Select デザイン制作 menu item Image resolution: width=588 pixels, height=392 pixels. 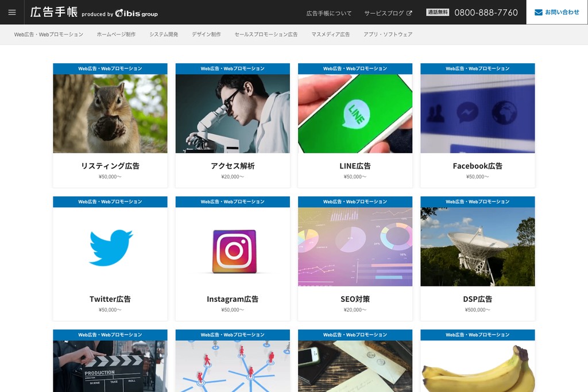206,34
